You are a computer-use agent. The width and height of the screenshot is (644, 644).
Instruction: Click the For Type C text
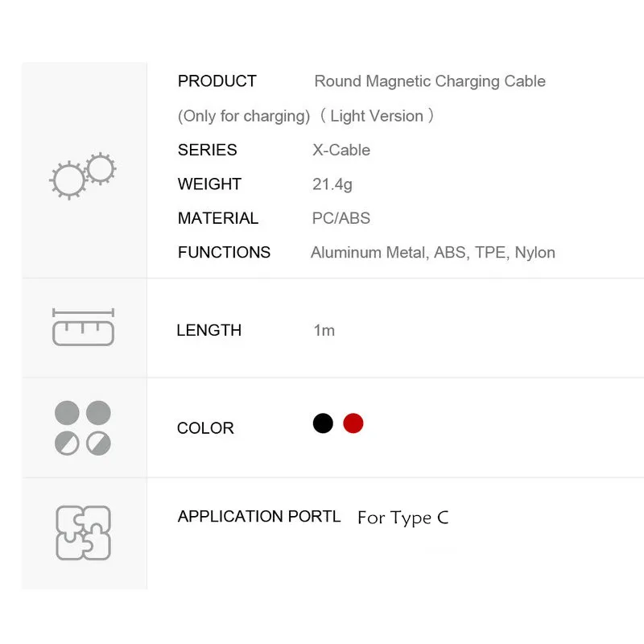[x=402, y=518]
